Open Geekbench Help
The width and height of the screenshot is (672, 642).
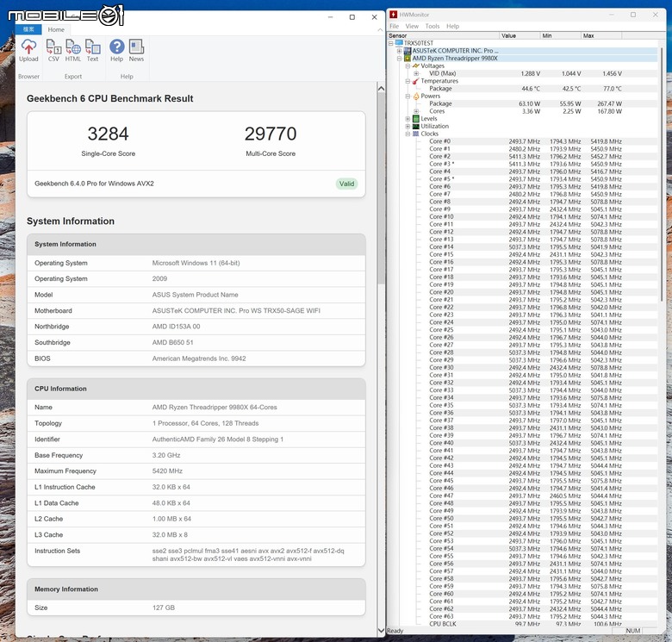tap(116, 50)
